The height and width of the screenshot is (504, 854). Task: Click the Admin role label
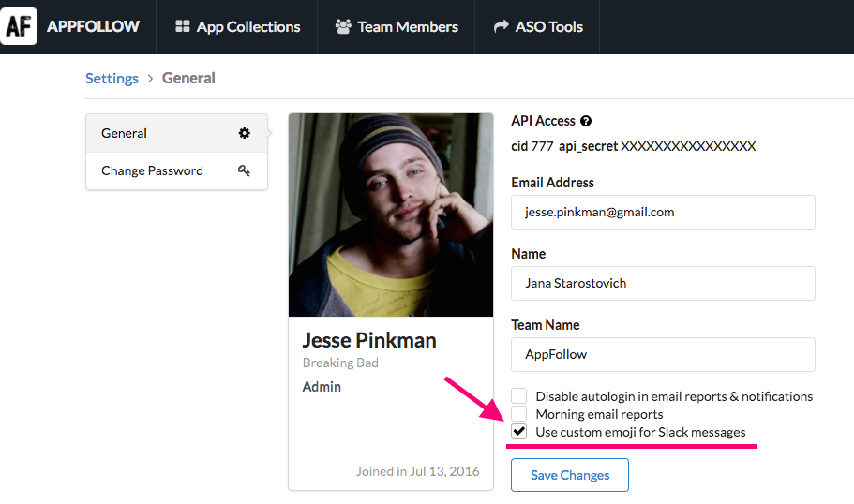(322, 387)
